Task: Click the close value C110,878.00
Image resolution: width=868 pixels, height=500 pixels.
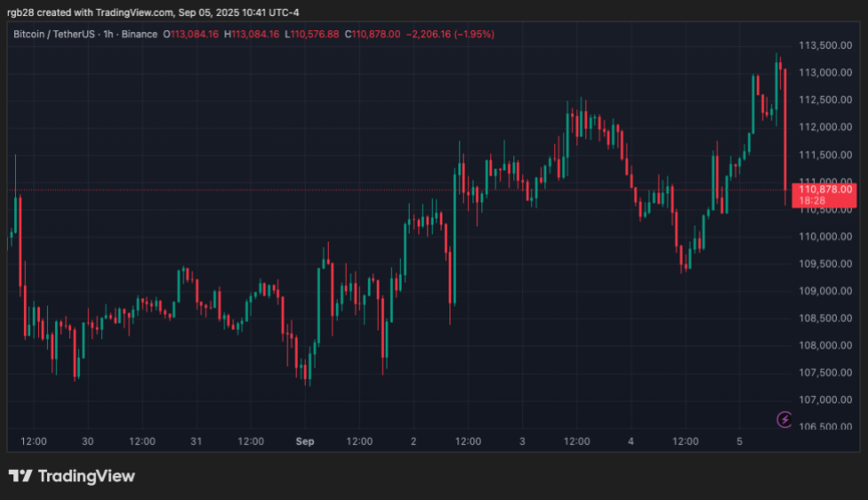Action: click(368, 35)
